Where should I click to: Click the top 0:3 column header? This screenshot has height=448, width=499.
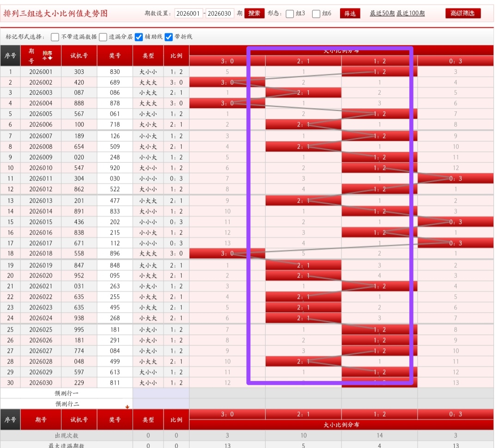[x=455, y=61]
